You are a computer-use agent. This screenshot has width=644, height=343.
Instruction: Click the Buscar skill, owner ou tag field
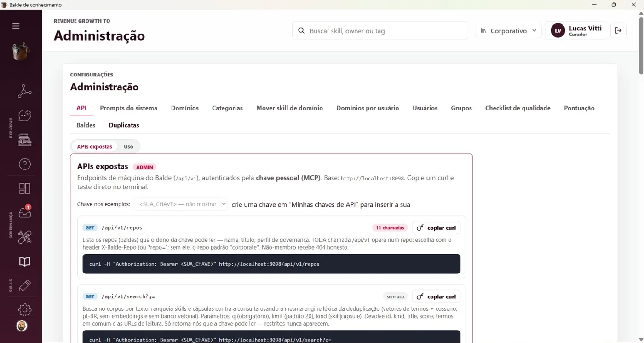point(380,31)
